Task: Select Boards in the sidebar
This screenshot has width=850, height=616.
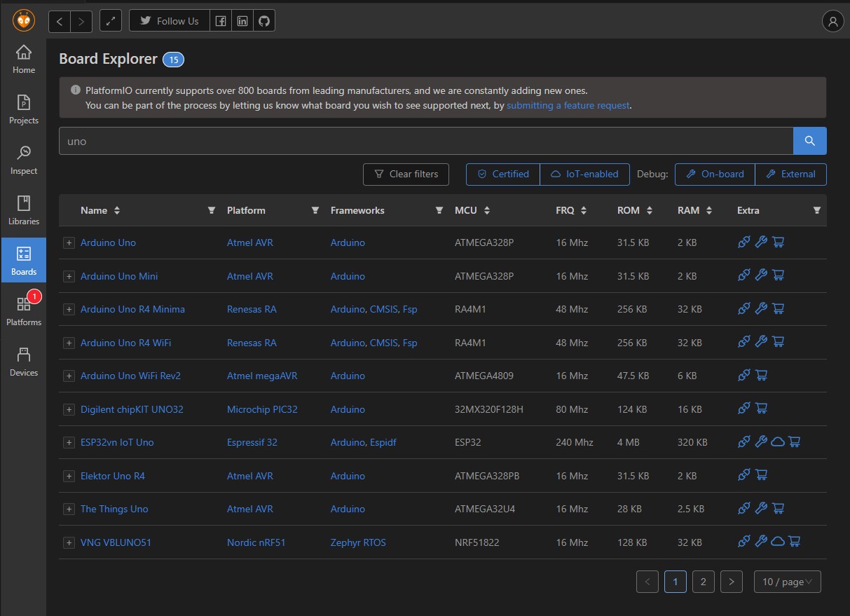Action: pos(23,260)
